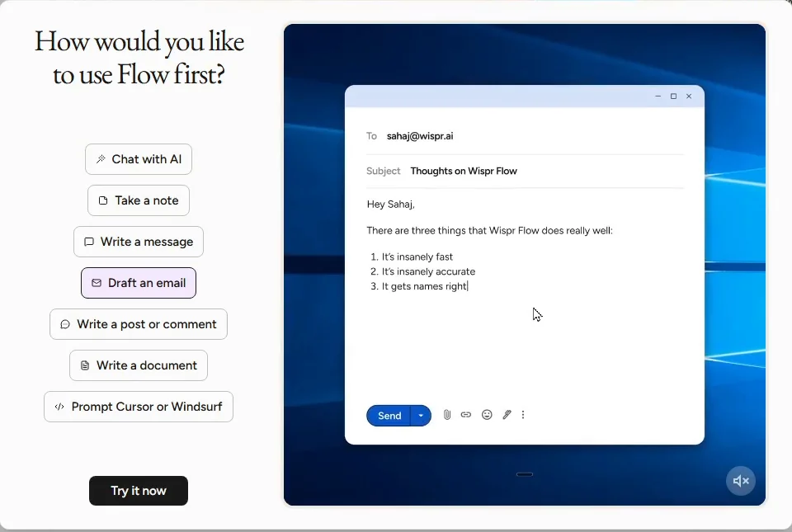Click the heading 'How would you like to use Flow first?'

[x=139, y=58]
